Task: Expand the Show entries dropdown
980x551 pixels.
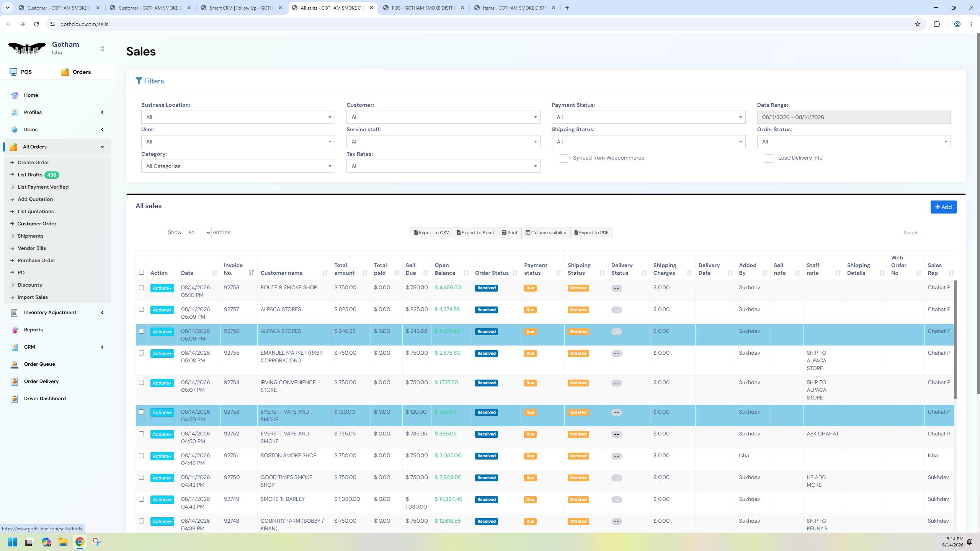Action: [x=197, y=233]
